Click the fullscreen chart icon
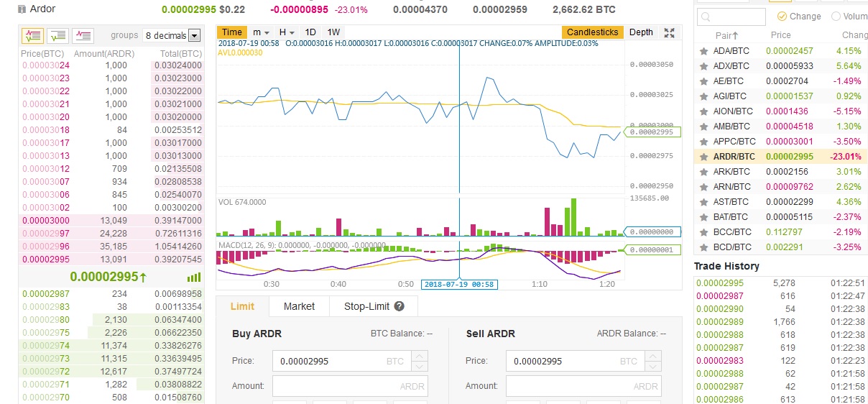 click(669, 32)
